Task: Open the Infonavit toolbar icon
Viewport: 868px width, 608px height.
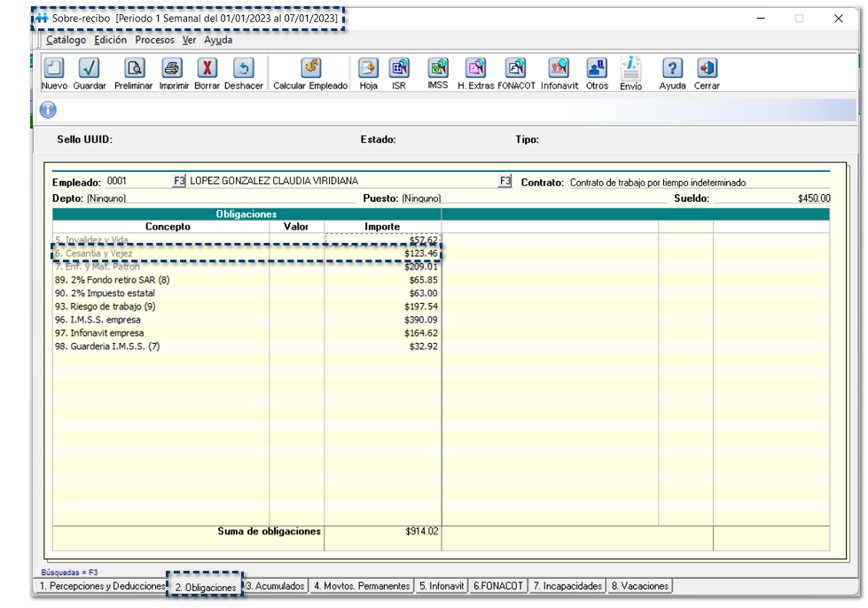Action: [x=559, y=69]
